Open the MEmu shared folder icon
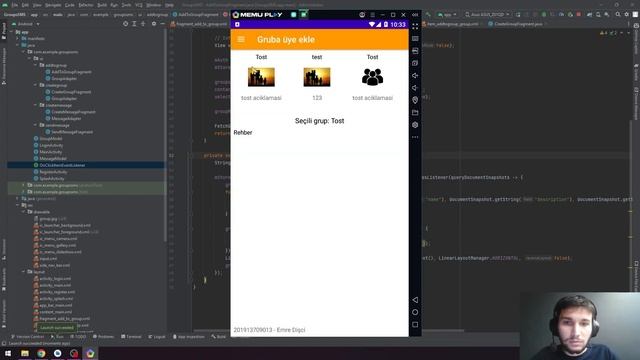640x360 pixels. 415,112
